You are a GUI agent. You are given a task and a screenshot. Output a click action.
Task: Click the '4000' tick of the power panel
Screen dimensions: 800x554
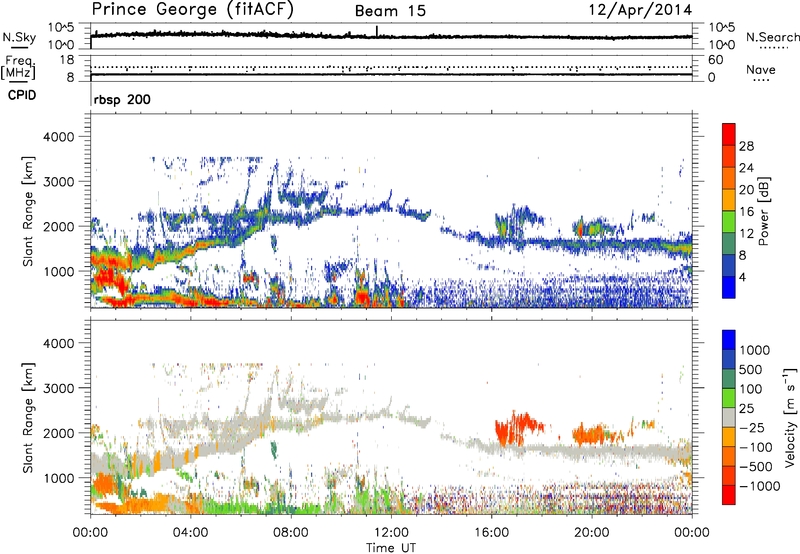[58, 137]
